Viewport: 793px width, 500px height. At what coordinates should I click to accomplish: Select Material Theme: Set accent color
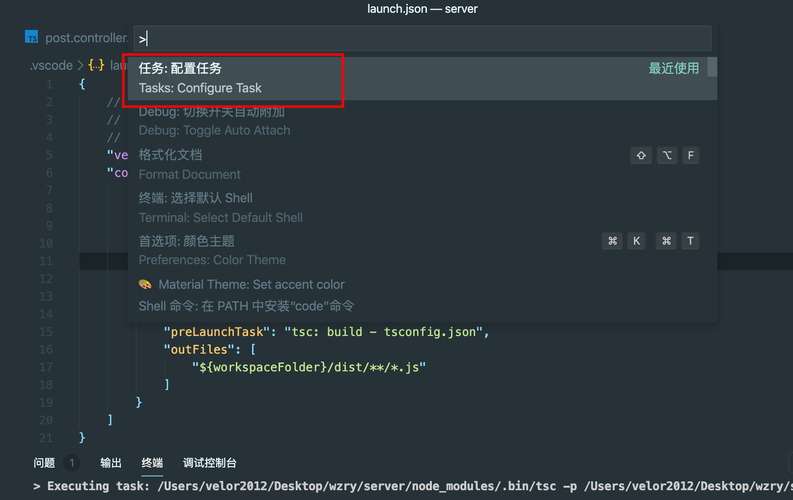coord(422,284)
